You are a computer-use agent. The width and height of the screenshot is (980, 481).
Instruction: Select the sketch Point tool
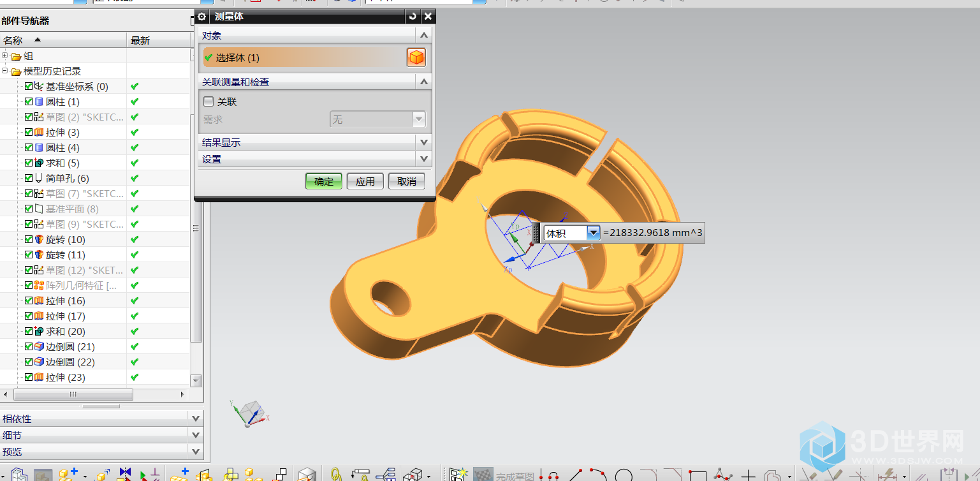tap(748, 475)
